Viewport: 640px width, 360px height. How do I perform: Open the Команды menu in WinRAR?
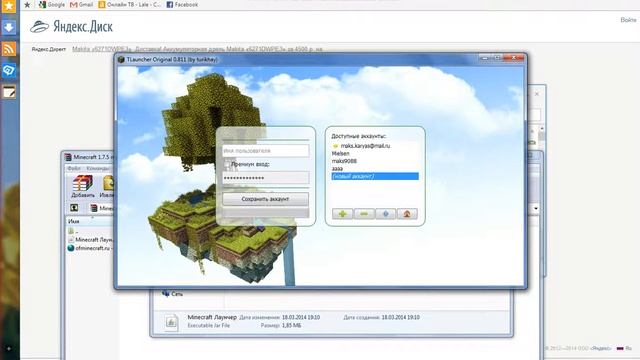click(98, 168)
